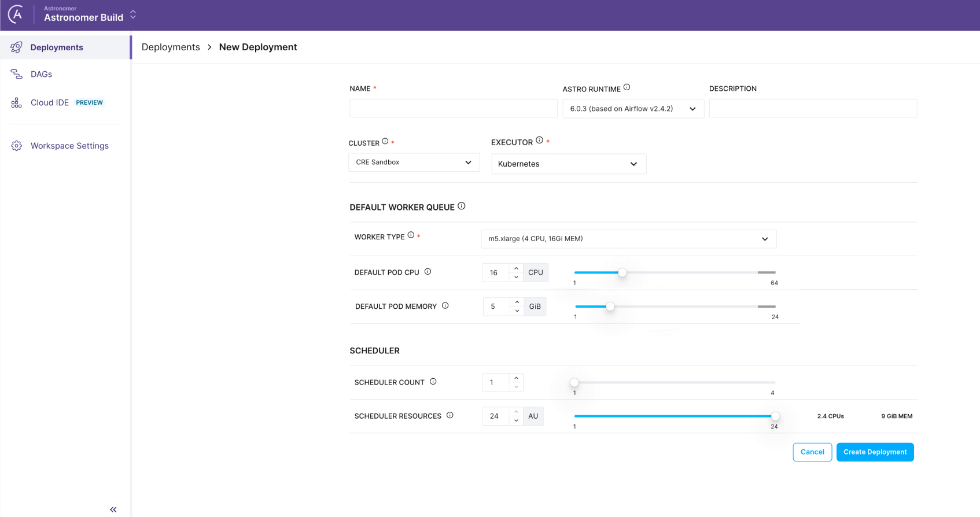Show Default Pod Memory info icon
The image size is (980, 517).
pos(445,305)
